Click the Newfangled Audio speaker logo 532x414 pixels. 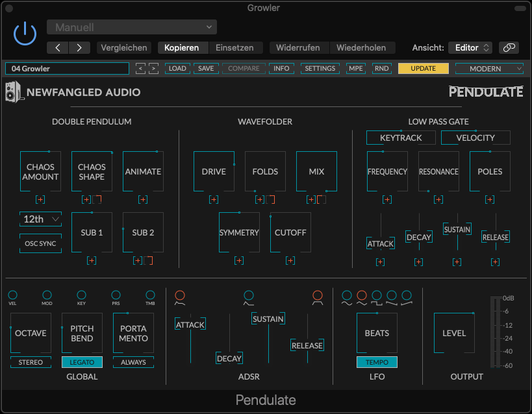point(15,92)
